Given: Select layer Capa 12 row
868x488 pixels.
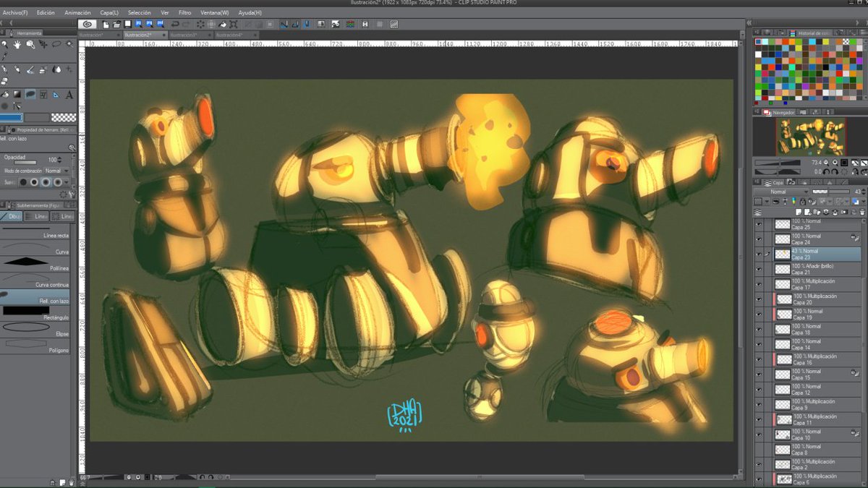Looking at the screenshot, I should (x=816, y=390).
